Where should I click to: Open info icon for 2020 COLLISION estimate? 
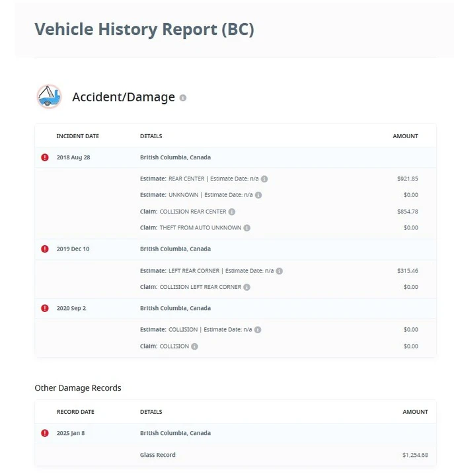pyautogui.click(x=258, y=330)
